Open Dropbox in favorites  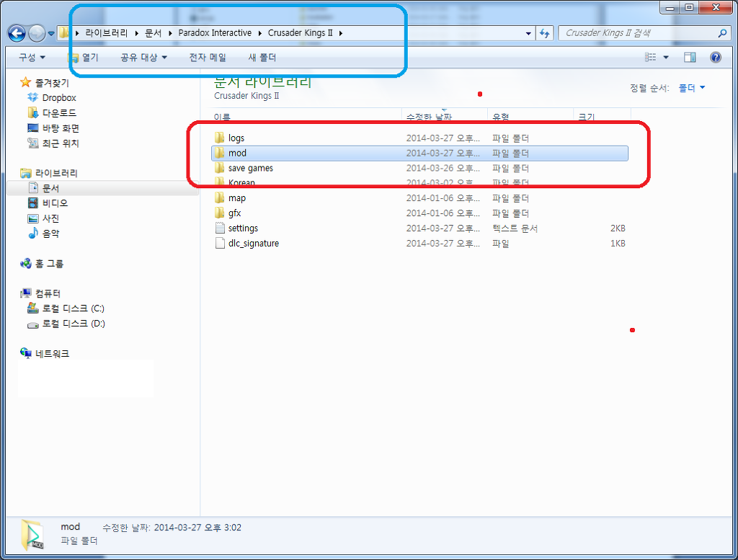point(59,98)
